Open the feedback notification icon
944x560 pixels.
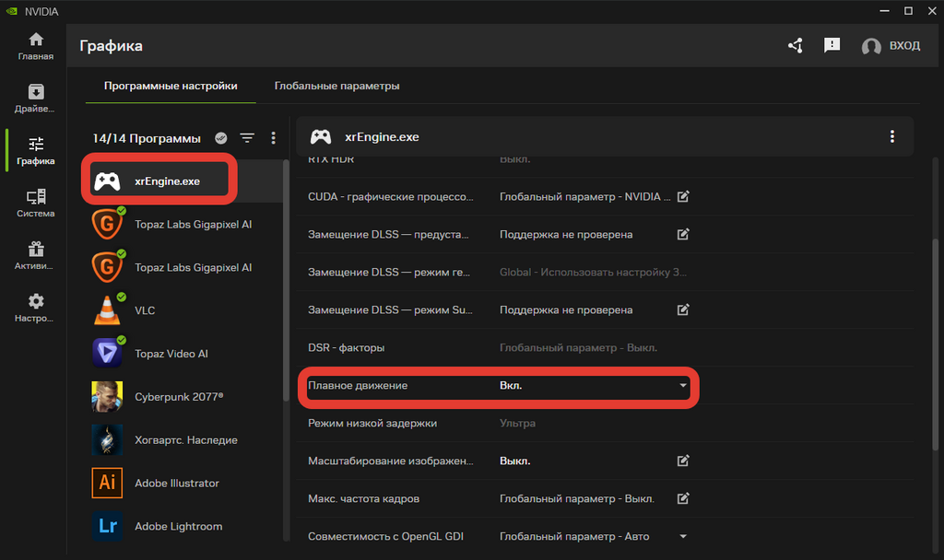[832, 45]
